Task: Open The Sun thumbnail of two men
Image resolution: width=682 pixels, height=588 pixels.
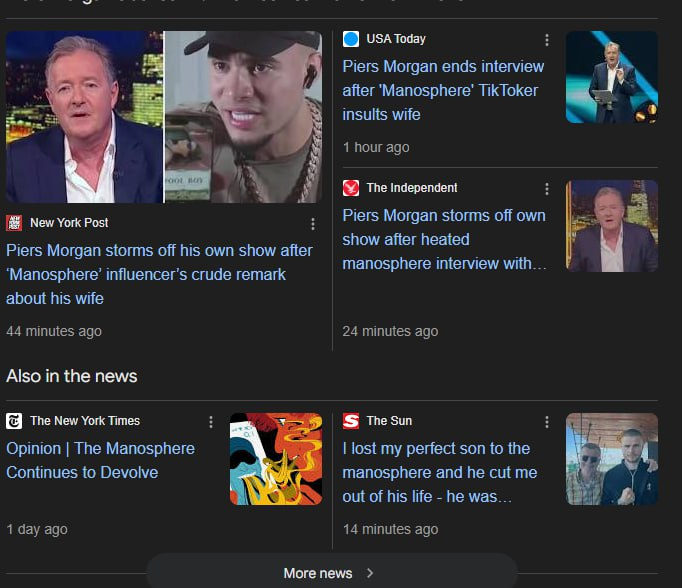Action: point(612,459)
